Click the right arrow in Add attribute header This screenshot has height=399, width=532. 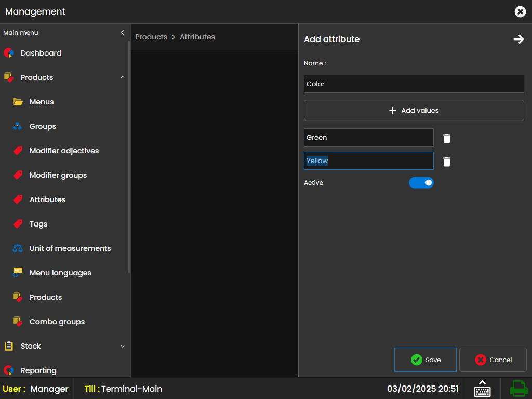[x=518, y=39]
